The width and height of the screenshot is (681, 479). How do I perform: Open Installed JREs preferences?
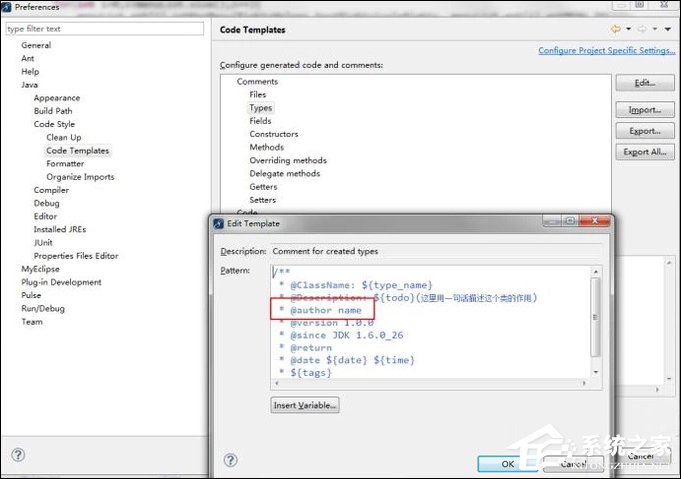click(60, 229)
